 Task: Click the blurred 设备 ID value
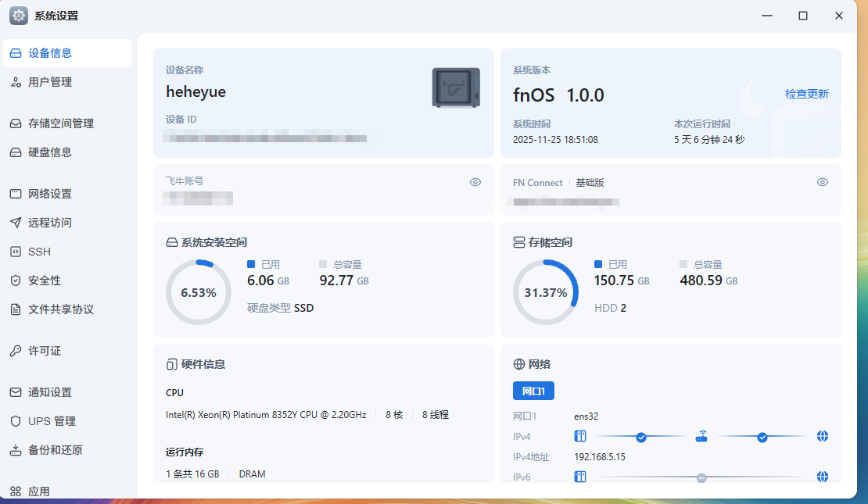(x=265, y=137)
